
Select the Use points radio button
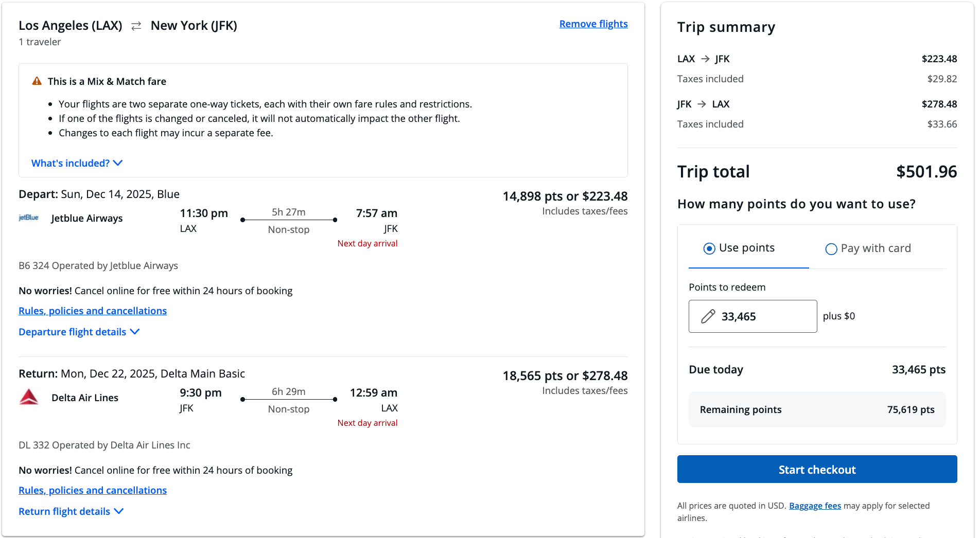tap(709, 248)
